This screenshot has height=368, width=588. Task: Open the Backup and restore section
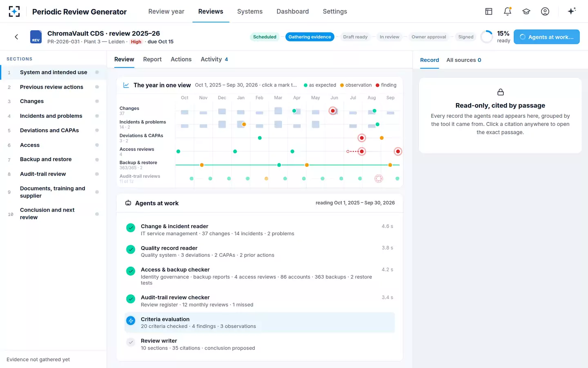click(53, 159)
